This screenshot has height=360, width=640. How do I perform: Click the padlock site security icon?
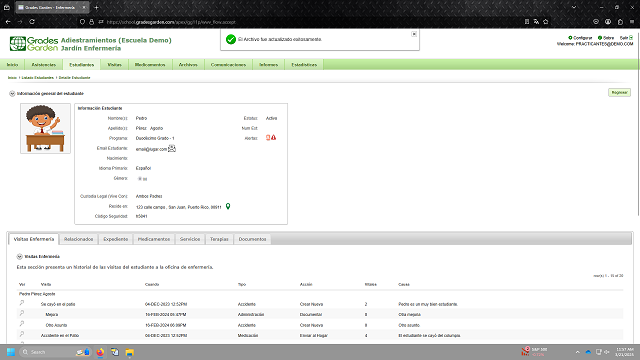[91, 22]
